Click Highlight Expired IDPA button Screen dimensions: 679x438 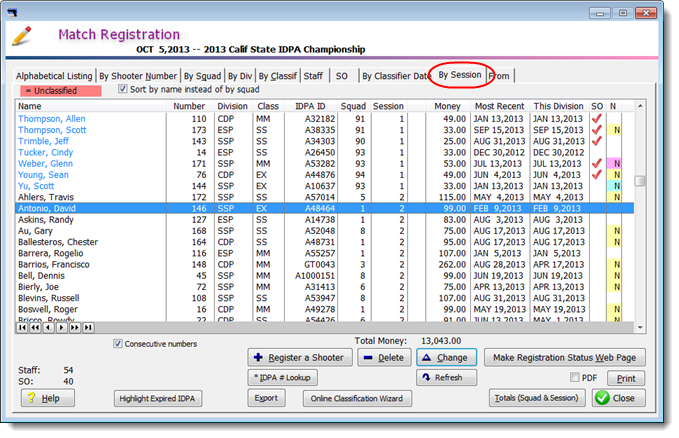158,398
